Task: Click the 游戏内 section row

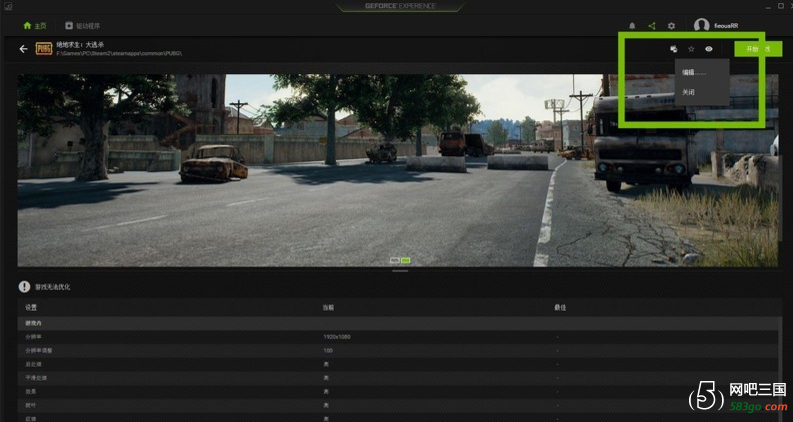Action: tap(400, 323)
